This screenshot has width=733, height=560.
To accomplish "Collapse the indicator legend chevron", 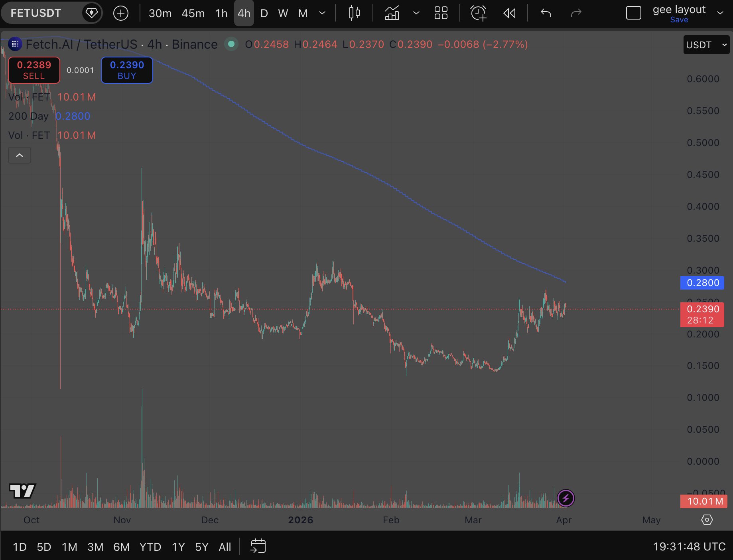I will tap(20, 155).
